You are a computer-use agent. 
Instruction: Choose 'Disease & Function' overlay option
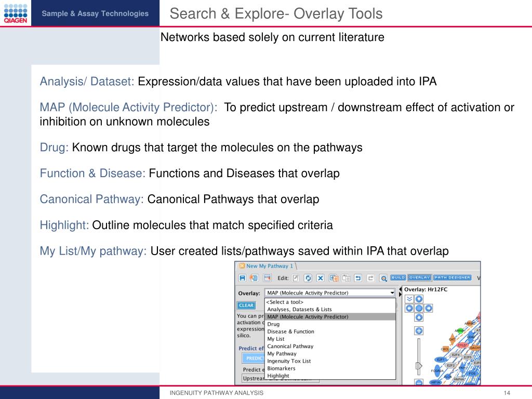coord(330,331)
